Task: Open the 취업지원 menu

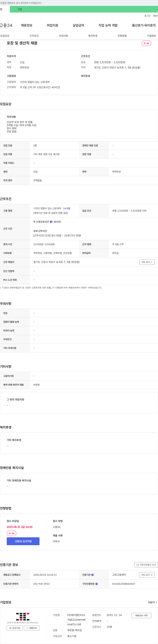Action: click(53, 25)
